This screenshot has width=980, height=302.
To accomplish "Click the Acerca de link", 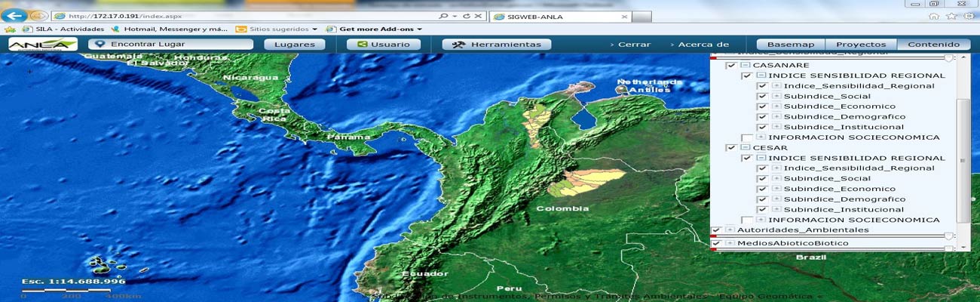I will click(703, 45).
